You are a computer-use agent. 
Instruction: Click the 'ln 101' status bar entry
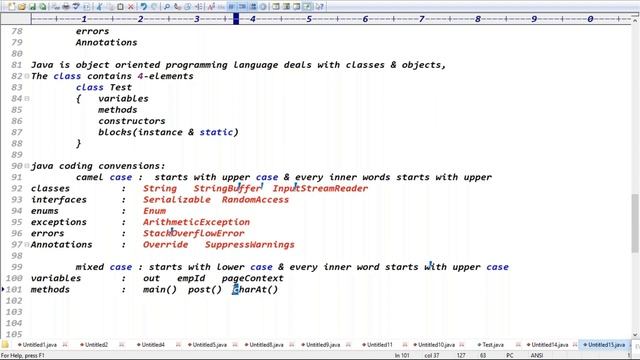coord(402,356)
